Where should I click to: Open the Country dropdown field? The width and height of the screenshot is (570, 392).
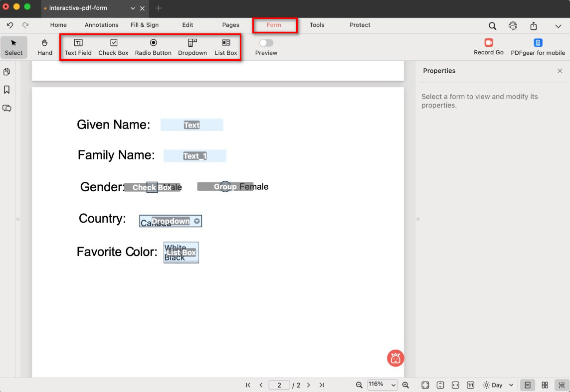pyautogui.click(x=171, y=221)
